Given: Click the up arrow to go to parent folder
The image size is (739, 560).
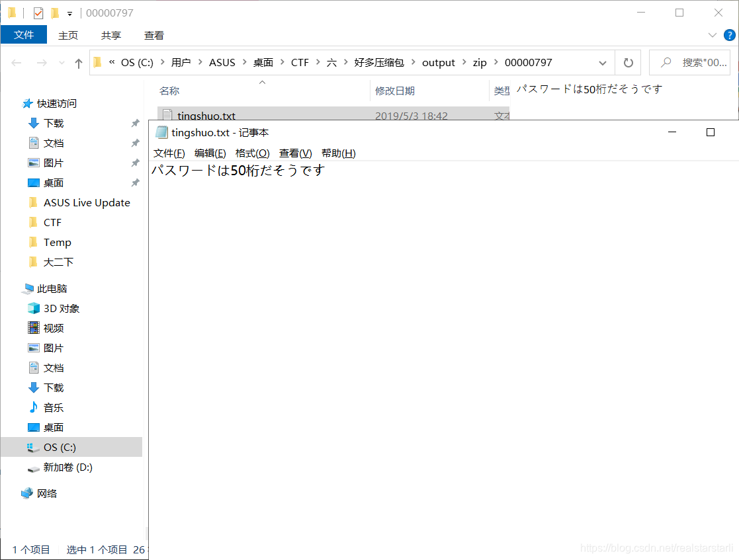Looking at the screenshot, I should point(79,62).
